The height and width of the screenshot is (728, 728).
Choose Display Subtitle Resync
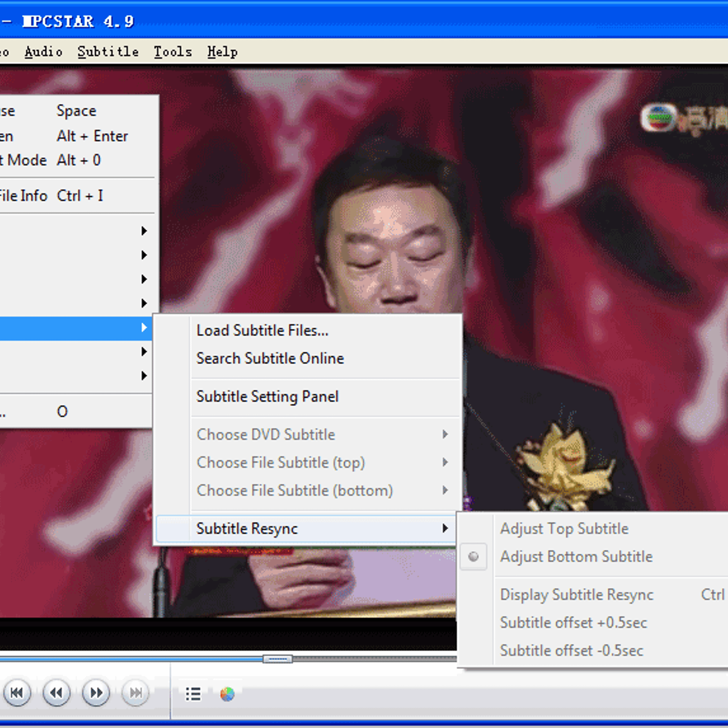click(594, 595)
